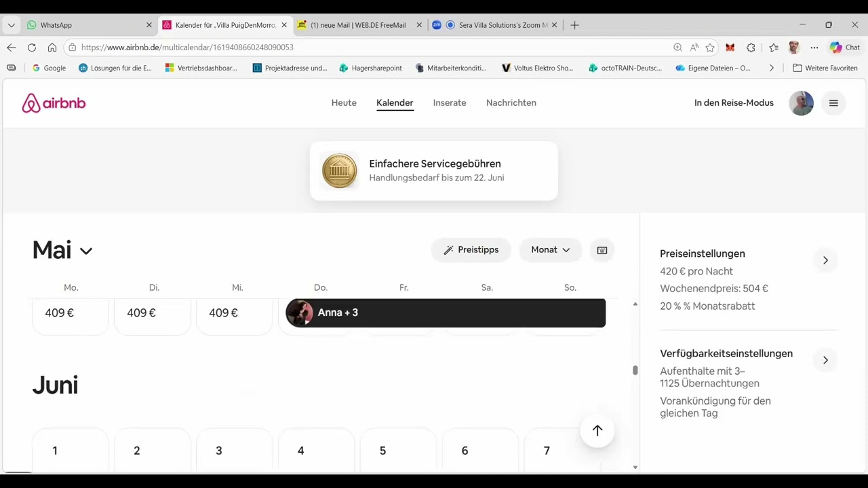
Task: Close the Sera Villa Solutions Zoom tab
Action: click(554, 25)
